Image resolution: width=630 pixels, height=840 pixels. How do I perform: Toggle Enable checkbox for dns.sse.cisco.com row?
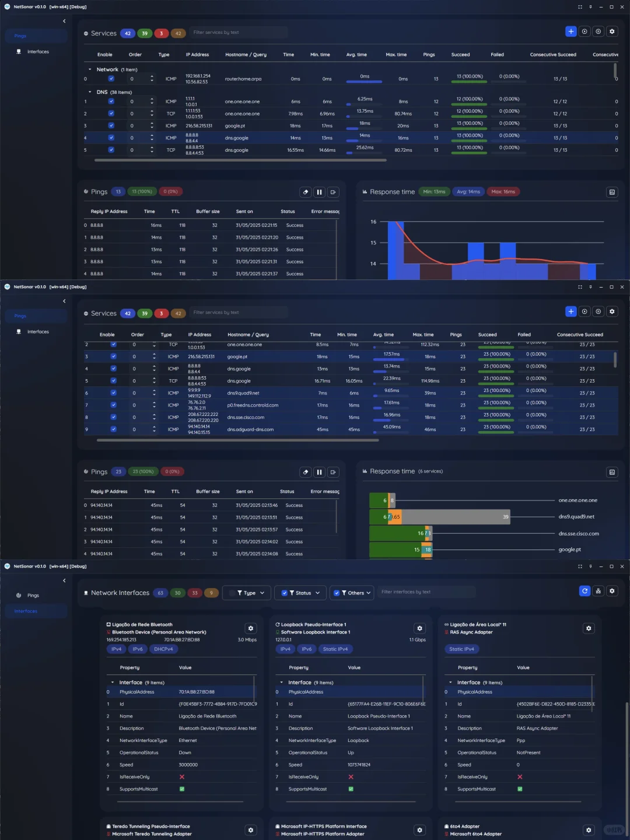(x=113, y=417)
